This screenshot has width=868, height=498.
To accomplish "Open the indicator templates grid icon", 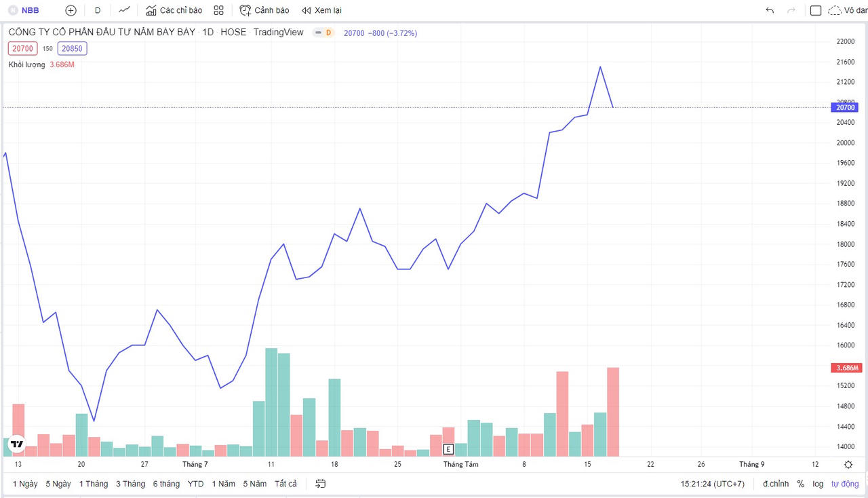I will [218, 10].
